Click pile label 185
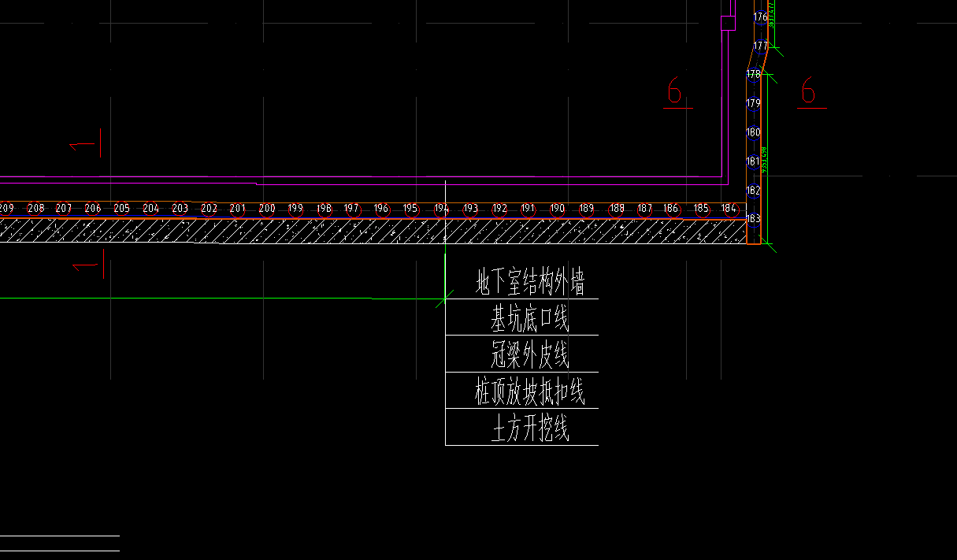 [x=701, y=209]
